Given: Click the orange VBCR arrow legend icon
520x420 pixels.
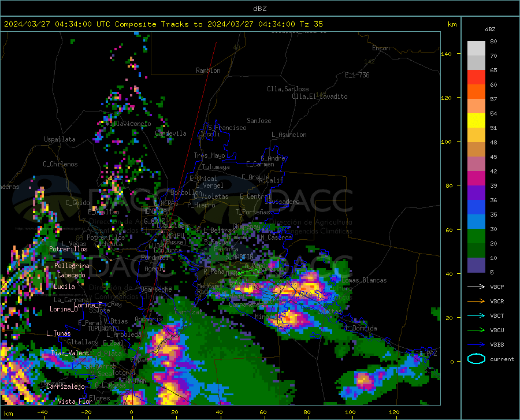Looking at the screenshot, I should (x=476, y=301).
